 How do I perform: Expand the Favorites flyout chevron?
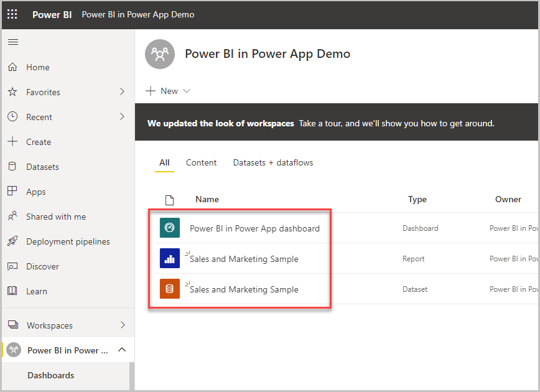(122, 92)
